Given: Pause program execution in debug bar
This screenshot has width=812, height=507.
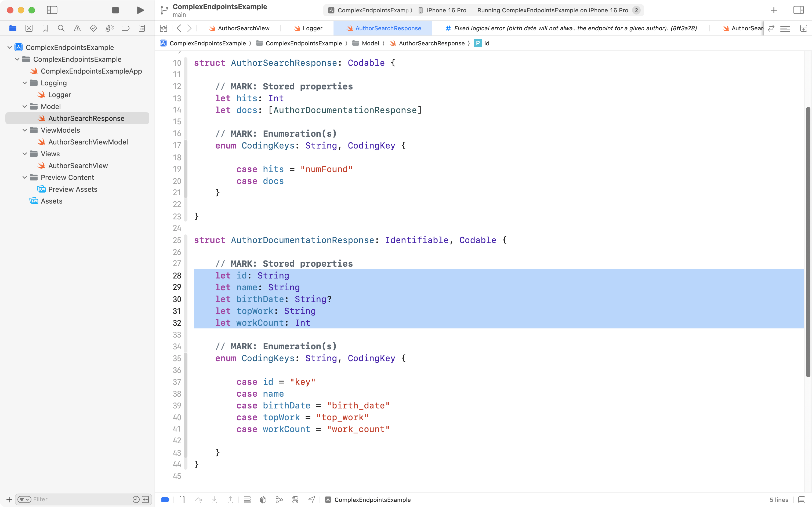Looking at the screenshot, I should [182, 500].
